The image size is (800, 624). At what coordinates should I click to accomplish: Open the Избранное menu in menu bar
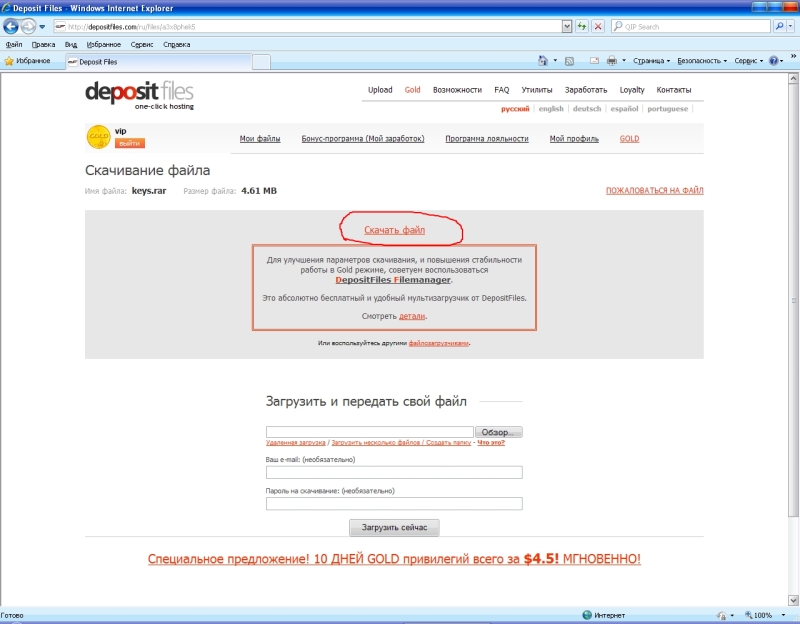click(104, 44)
